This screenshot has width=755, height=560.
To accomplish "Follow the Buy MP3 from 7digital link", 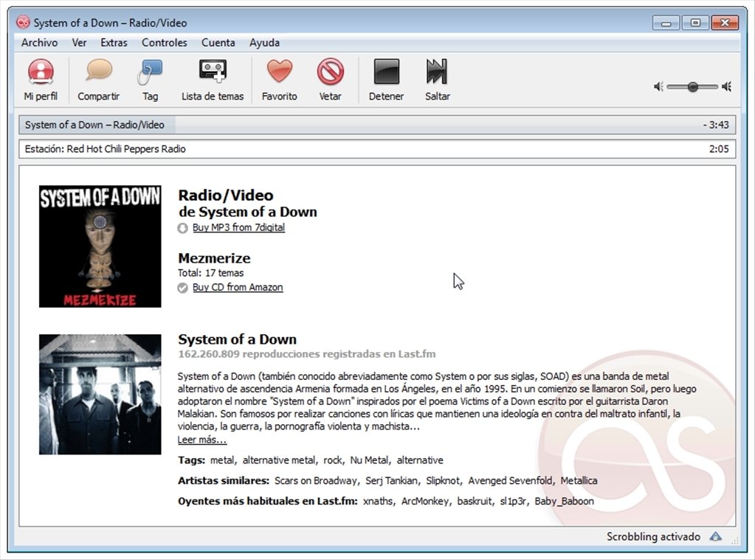I will coord(239,227).
